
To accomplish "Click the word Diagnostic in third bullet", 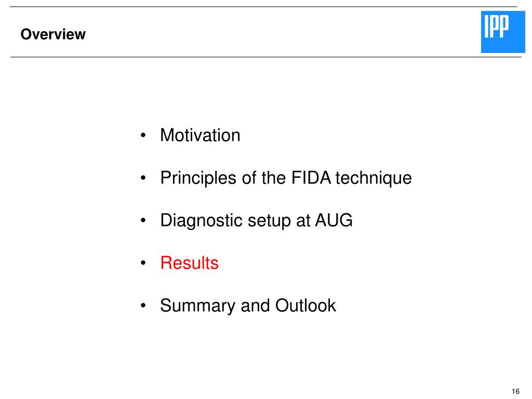I will coord(201,221).
